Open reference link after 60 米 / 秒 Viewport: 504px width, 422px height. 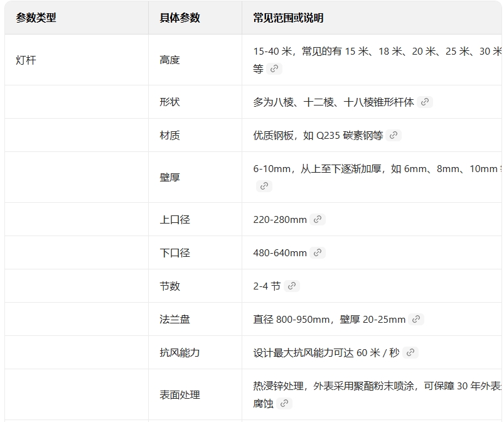click(410, 352)
